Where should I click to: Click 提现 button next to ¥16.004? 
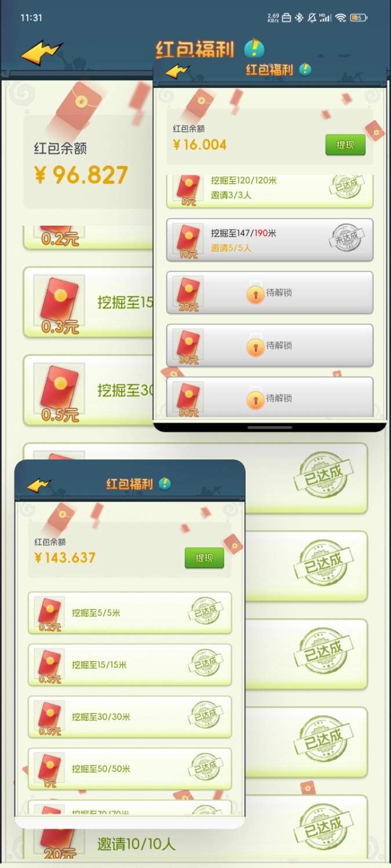point(345,145)
